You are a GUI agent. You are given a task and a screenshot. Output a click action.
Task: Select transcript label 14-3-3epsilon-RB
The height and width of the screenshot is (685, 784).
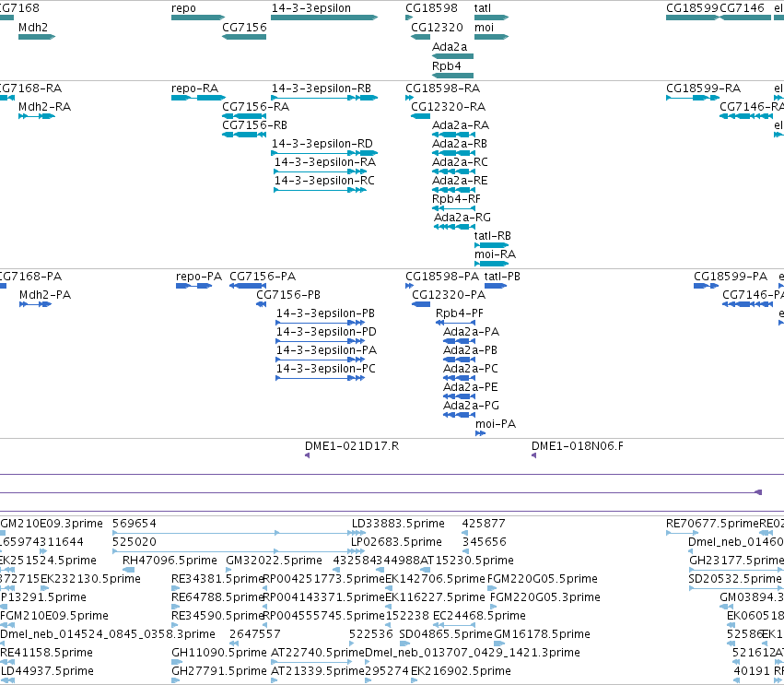322,89
